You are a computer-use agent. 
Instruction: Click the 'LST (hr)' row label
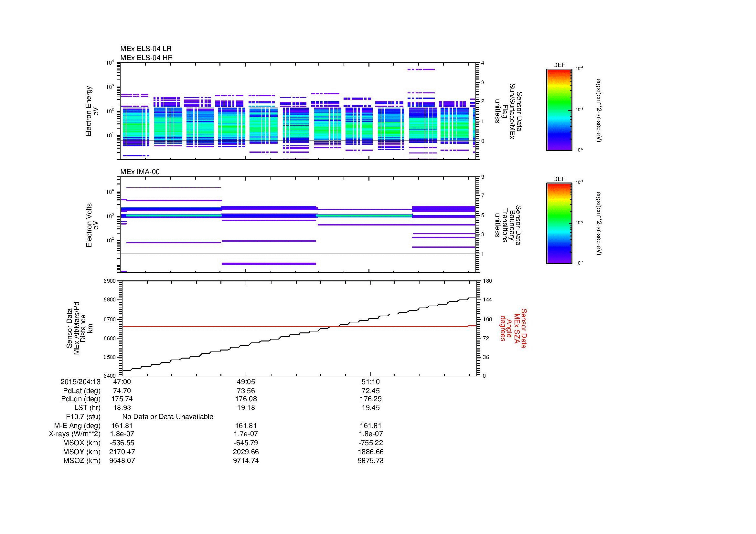click(87, 408)
